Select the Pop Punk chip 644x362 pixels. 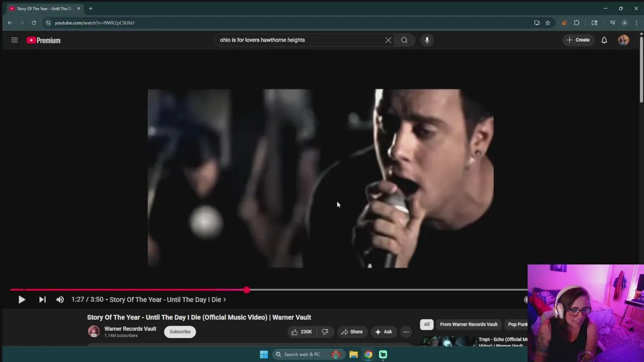[x=517, y=324]
